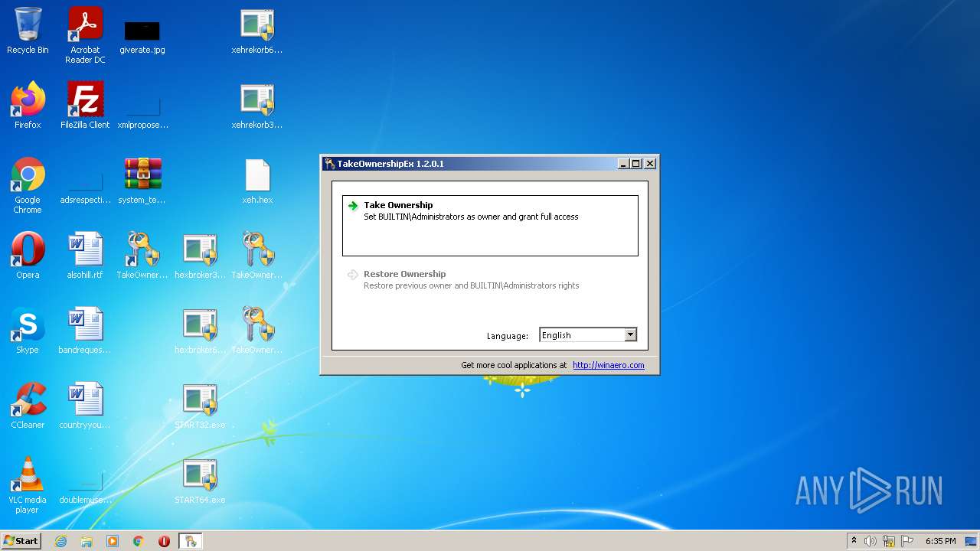
Task: Select the bandreques Word document icon
Action: 85,331
